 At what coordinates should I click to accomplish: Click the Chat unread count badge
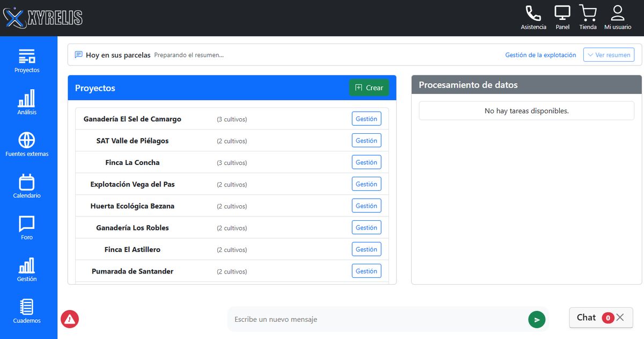[608, 318]
